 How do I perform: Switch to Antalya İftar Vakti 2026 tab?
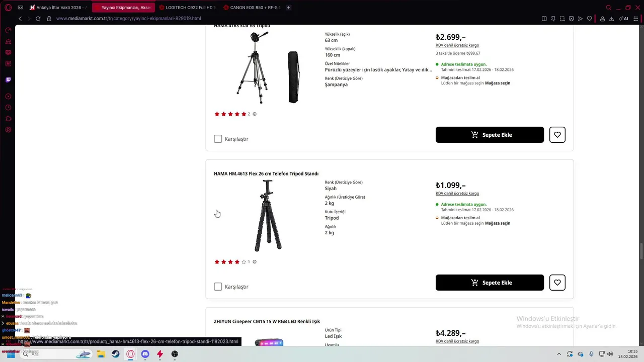[58, 8]
